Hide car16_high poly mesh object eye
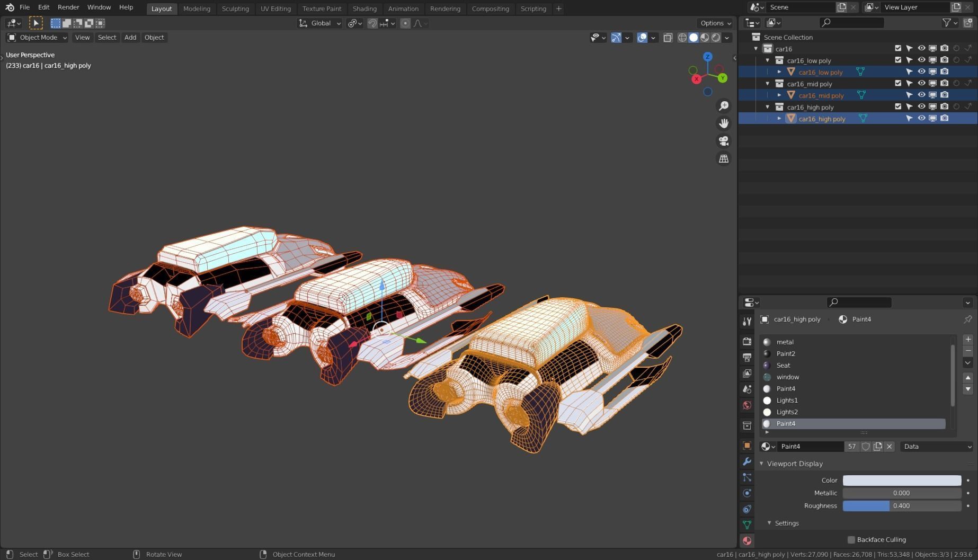Viewport: 978px width, 560px height. pos(921,118)
